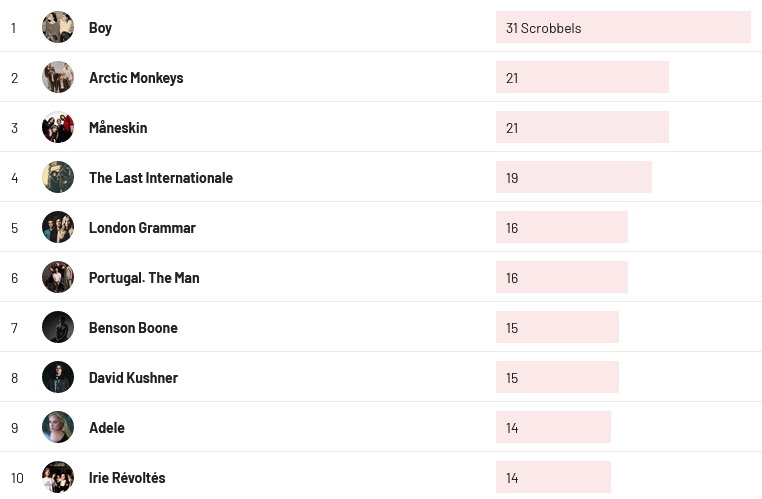762x499 pixels.
Task: Open the Arctic Monkeys artist avatar
Action: coord(58,77)
